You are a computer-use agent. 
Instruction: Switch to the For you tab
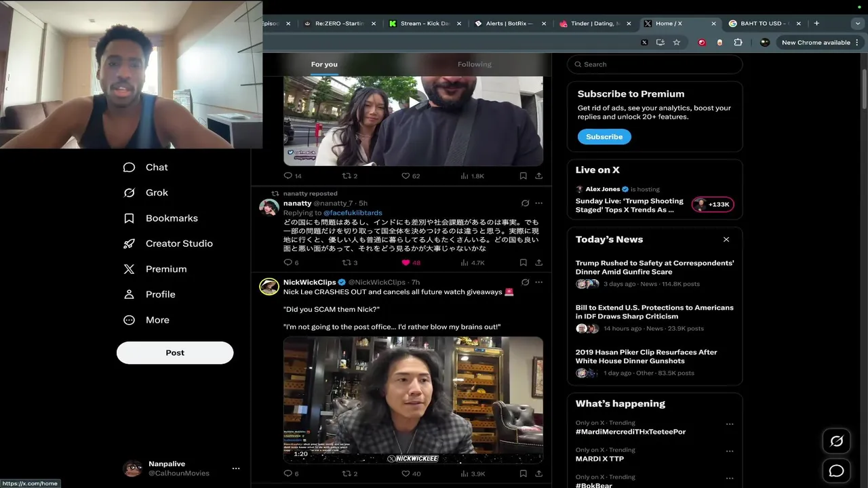click(324, 64)
